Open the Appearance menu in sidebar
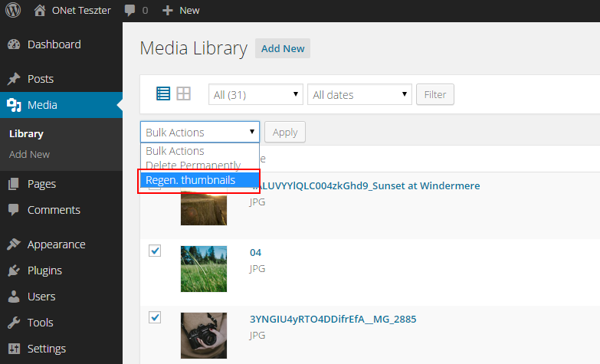Image resolution: width=600 pixels, height=364 pixels. 56,244
